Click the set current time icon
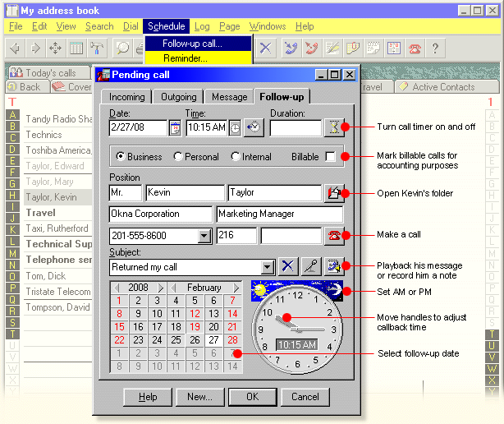The height and width of the screenshot is (424, 504). click(x=254, y=127)
